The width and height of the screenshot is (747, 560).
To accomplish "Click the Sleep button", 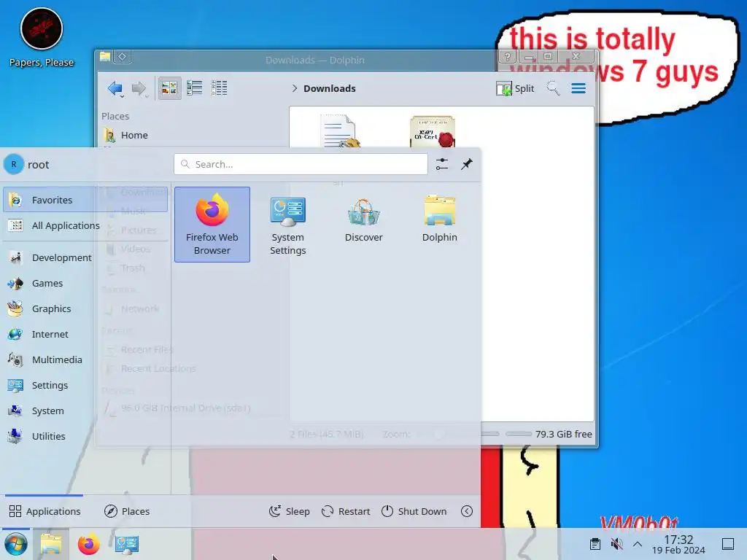I will pos(289,511).
